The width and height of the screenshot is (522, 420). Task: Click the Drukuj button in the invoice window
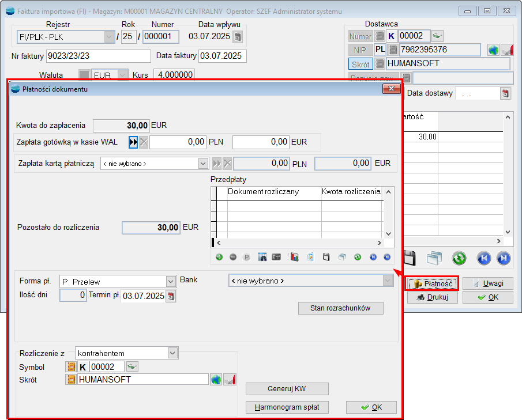[x=433, y=297]
